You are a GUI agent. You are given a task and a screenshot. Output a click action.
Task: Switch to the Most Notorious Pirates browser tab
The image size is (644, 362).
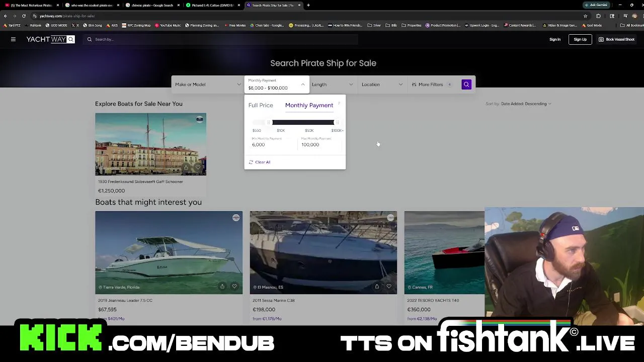point(31,5)
